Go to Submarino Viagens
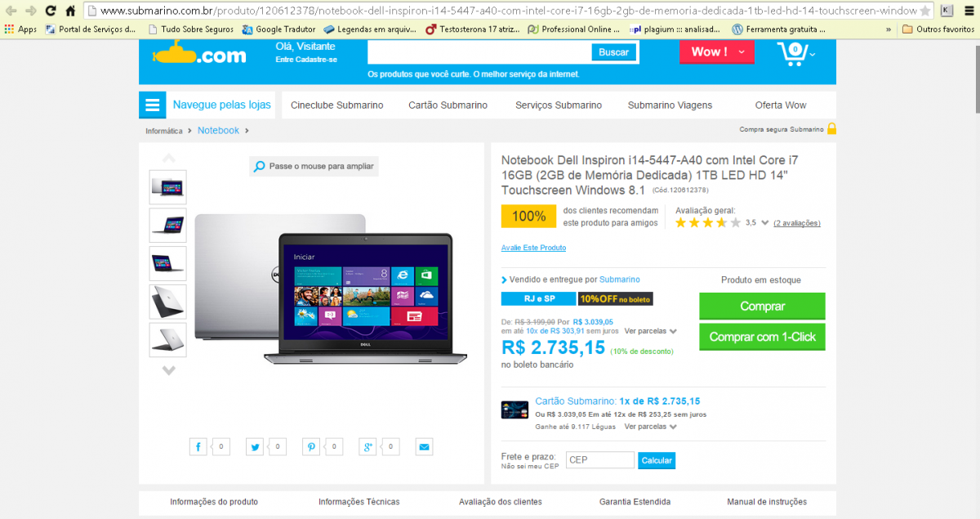980x519 pixels. point(670,105)
